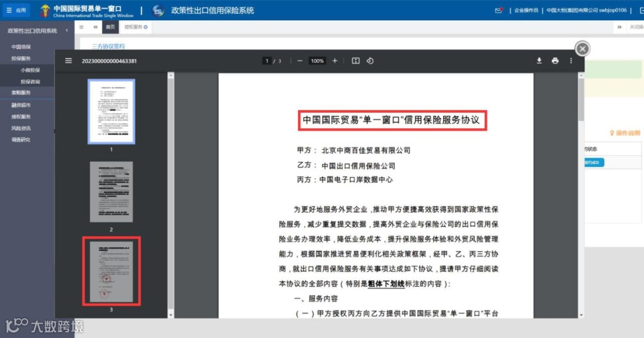Click the tab bar forward double-arrow icon
Image resolution: width=644 pixels, height=338 pixels.
coord(620,27)
